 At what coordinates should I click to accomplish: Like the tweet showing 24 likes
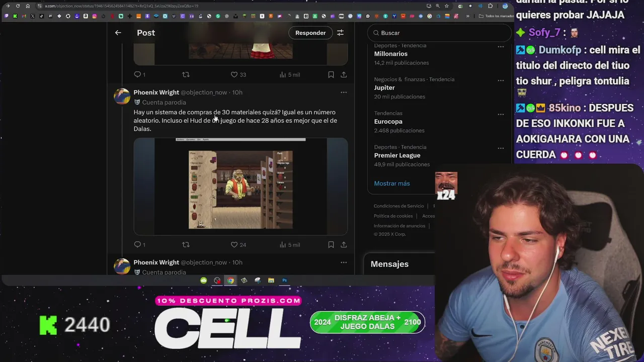point(234,244)
